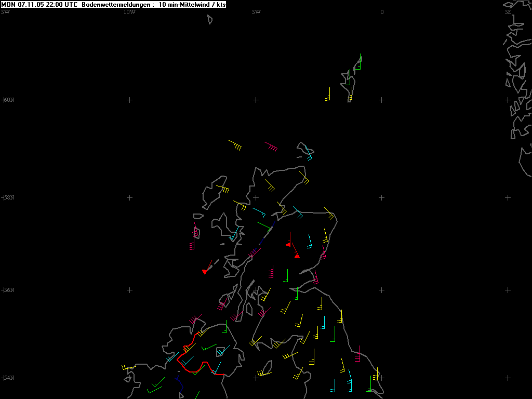Screen dimensions: 532x399
Task: Click the 54N latitude label
Action: click(8, 378)
